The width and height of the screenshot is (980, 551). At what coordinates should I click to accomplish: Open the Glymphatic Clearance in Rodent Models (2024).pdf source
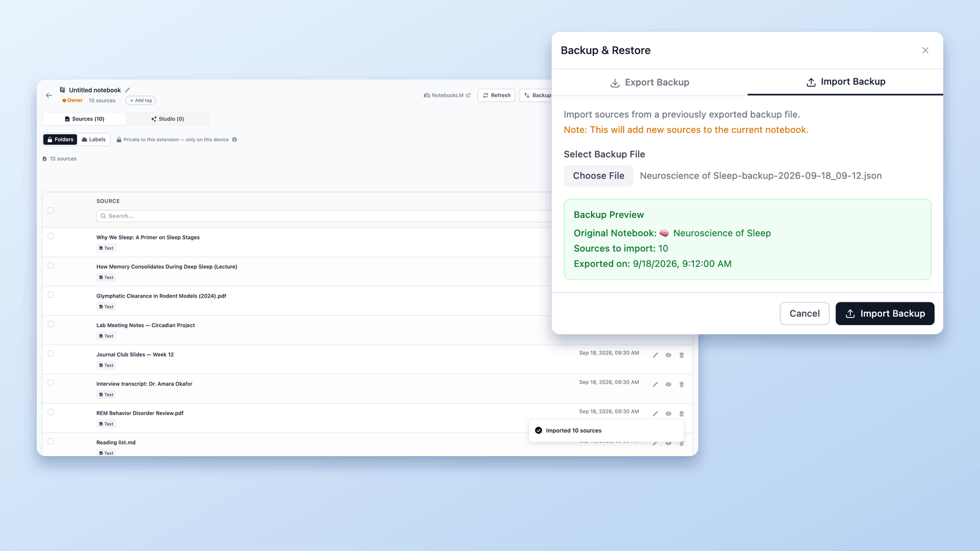(161, 296)
